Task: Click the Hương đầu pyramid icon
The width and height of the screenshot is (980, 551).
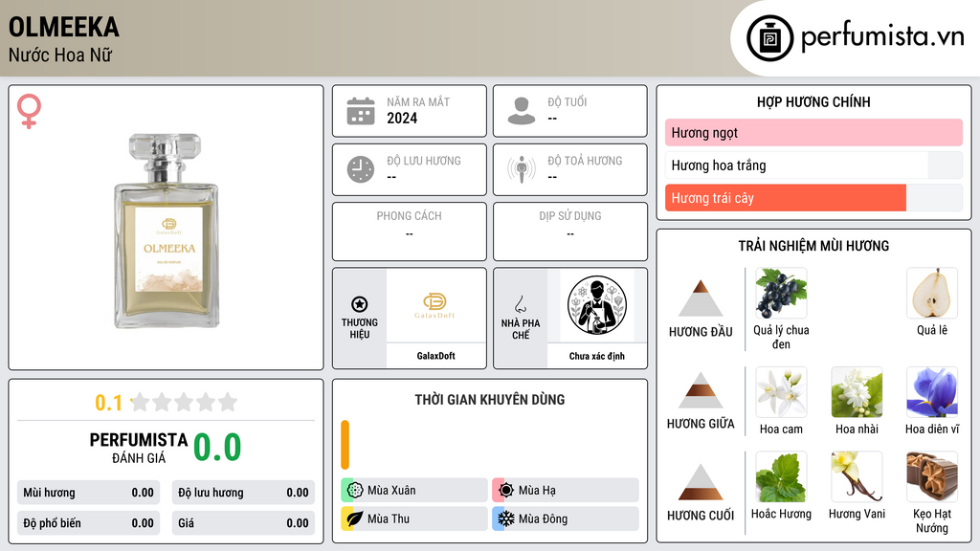Action: click(x=701, y=298)
